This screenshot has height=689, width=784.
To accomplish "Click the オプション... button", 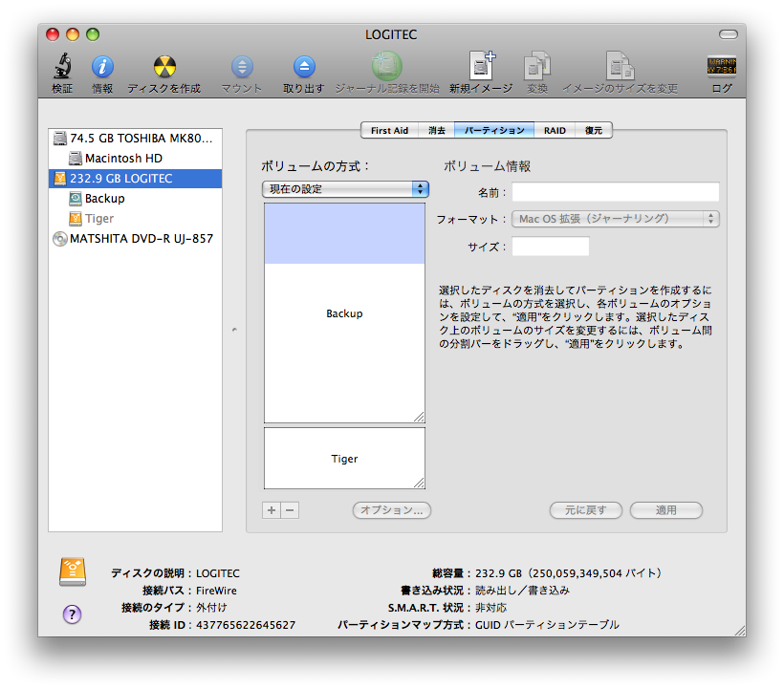I will (x=391, y=510).
